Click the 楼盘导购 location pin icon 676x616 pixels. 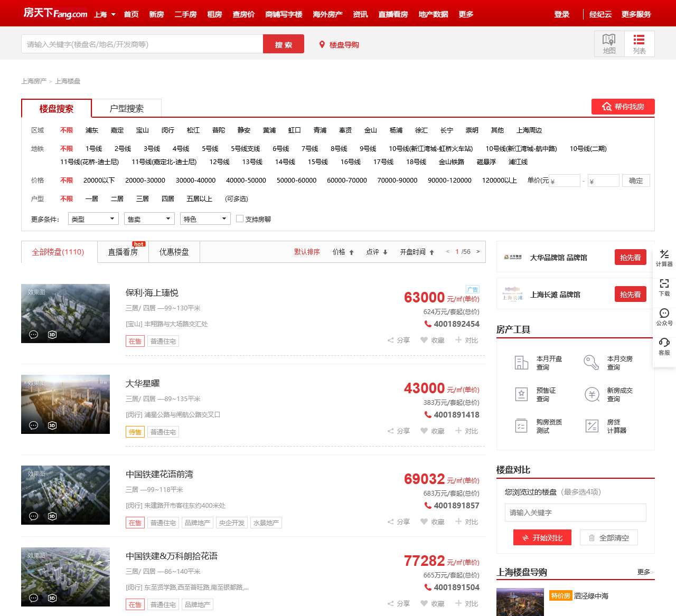[x=322, y=45]
